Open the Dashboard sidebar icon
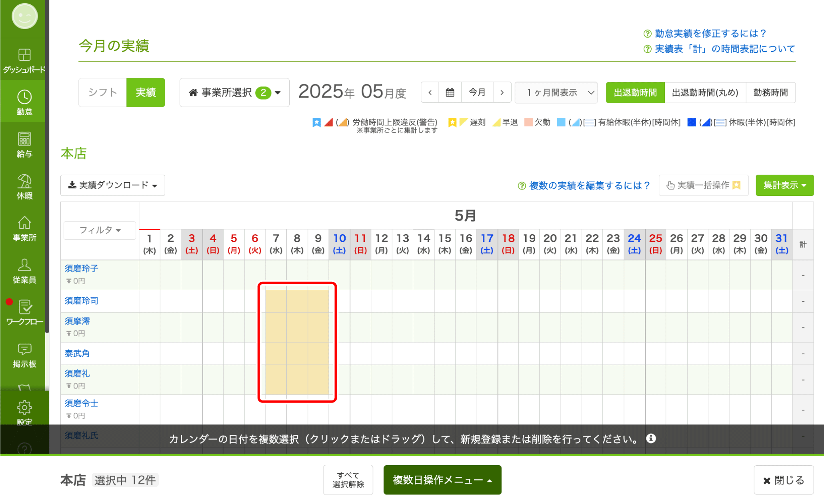Viewport: 824px width, 504px height. [24, 55]
